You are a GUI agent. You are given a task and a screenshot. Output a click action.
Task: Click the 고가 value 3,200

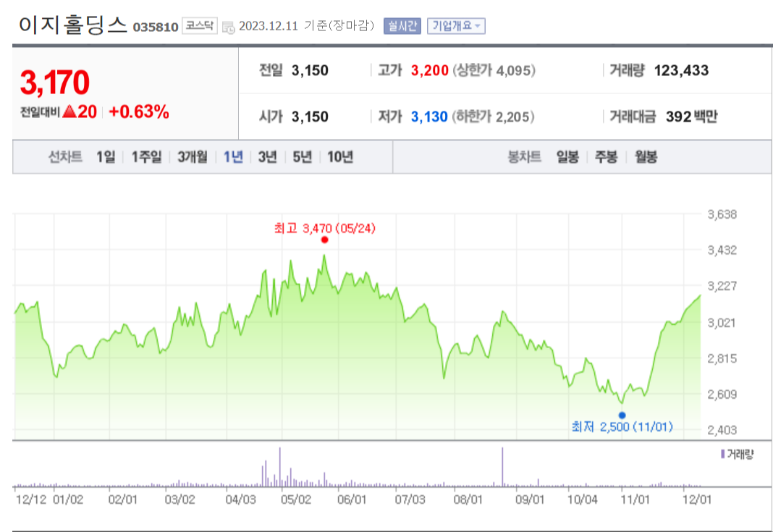(x=429, y=70)
